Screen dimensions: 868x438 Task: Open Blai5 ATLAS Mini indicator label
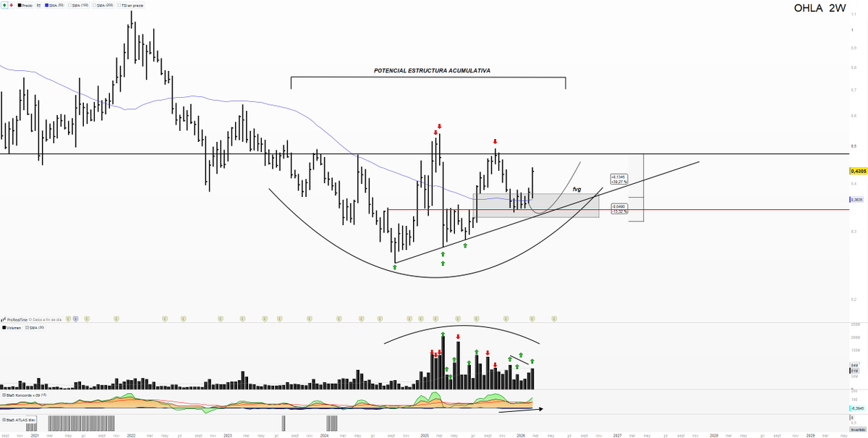click(x=19, y=420)
